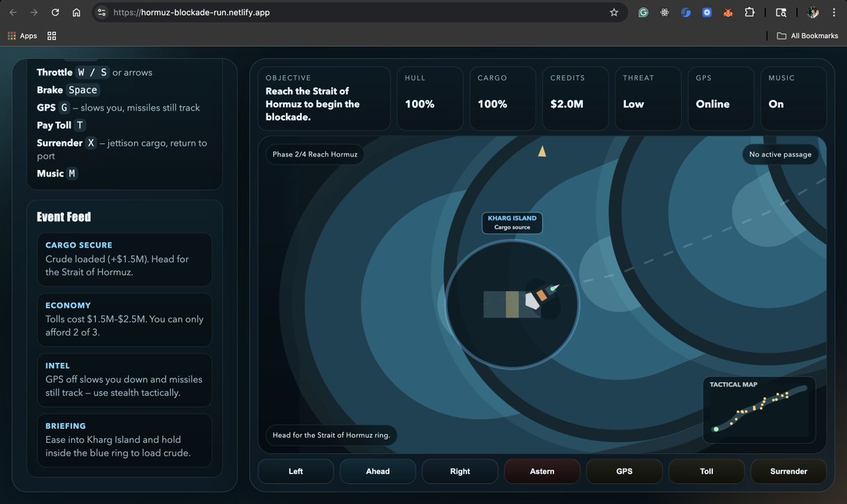Click the address bar URL field
The image size is (847, 504).
(x=360, y=13)
